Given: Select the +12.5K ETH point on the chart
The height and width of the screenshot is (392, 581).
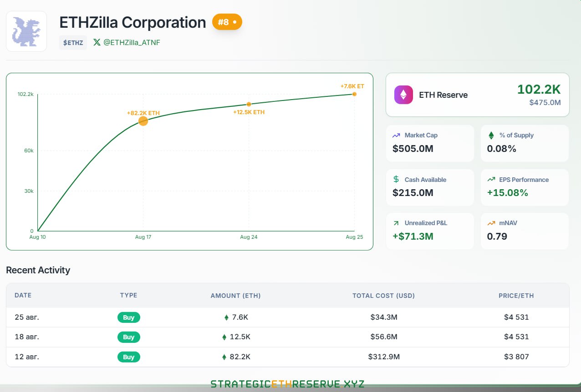Looking at the screenshot, I should click(249, 104).
